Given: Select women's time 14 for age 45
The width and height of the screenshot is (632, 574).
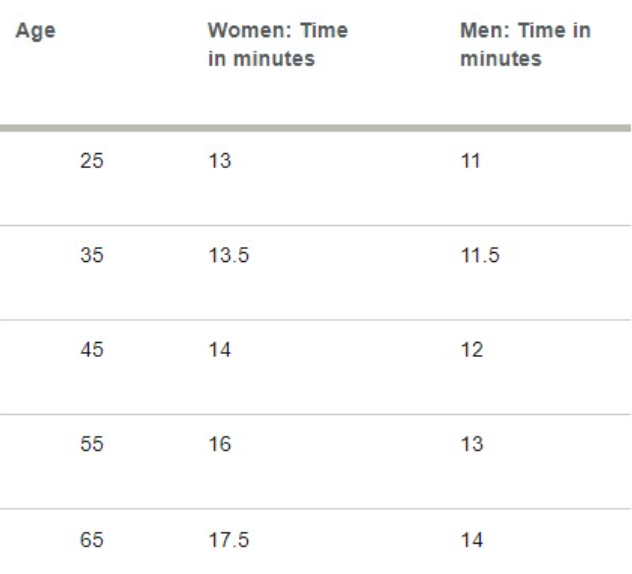Looking at the screenshot, I should [x=220, y=349].
